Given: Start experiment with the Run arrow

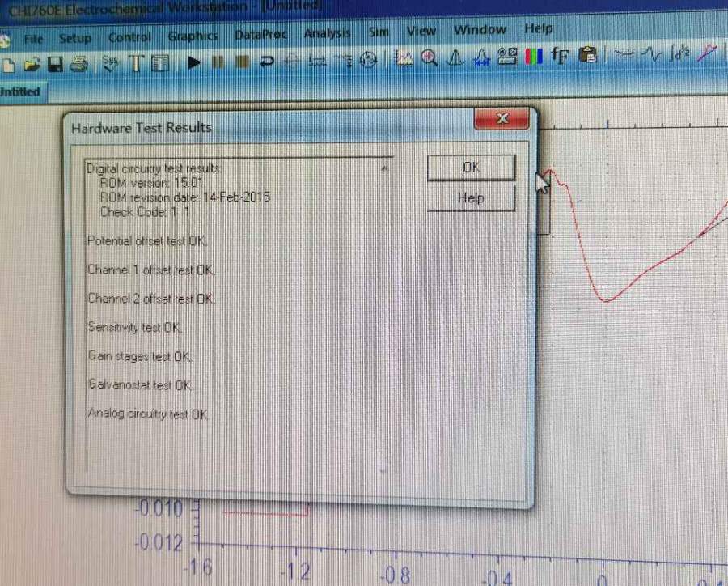Looking at the screenshot, I should 193,62.
